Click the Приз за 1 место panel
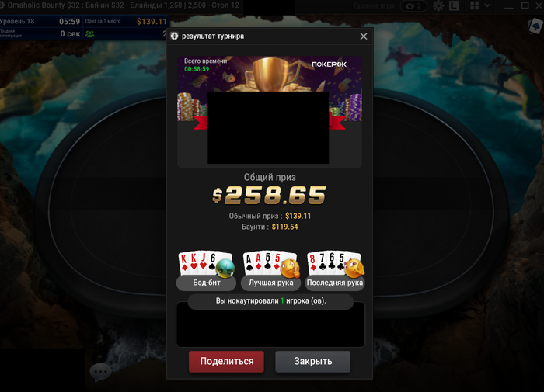Image resolution: width=544 pixels, height=392 pixels. [x=126, y=22]
